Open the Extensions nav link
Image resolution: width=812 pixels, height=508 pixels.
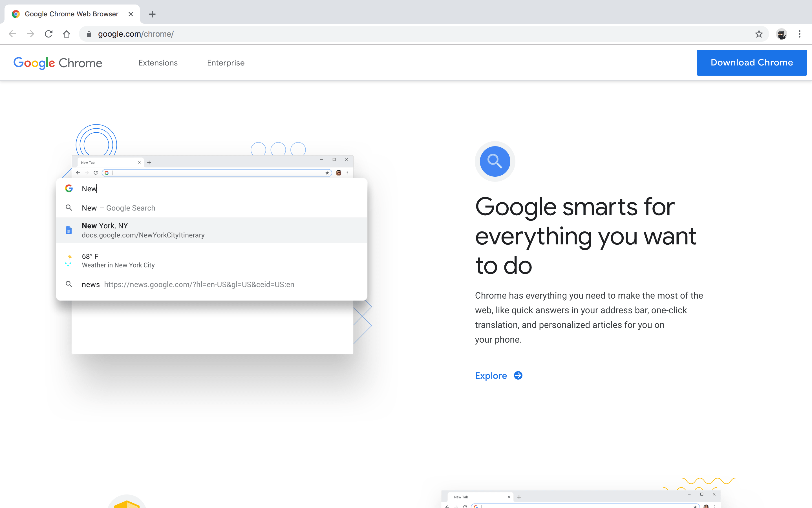point(158,63)
